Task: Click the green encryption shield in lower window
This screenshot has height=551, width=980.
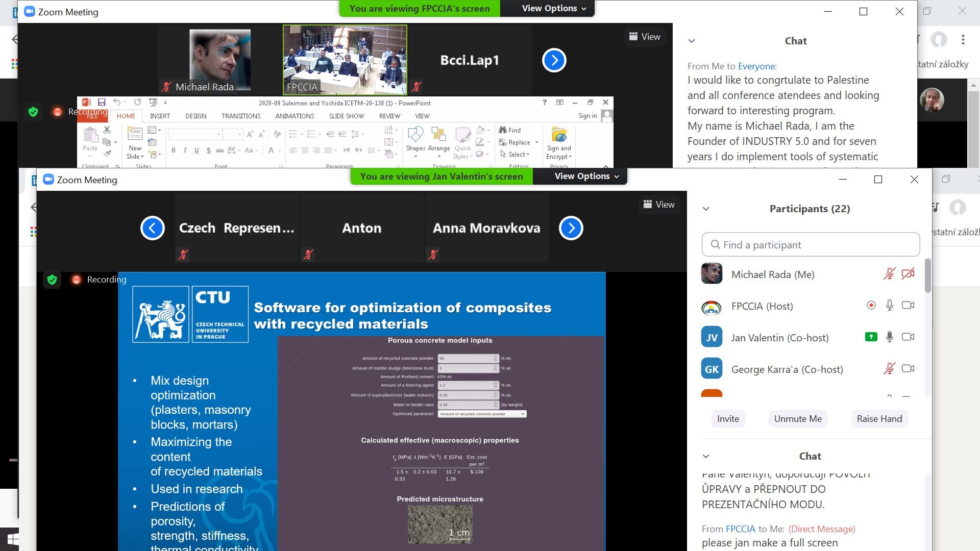Action: pyautogui.click(x=52, y=280)
